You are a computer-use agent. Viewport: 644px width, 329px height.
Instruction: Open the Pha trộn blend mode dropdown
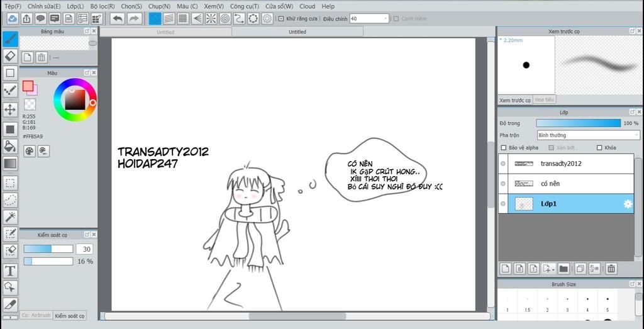pos(588,135)
